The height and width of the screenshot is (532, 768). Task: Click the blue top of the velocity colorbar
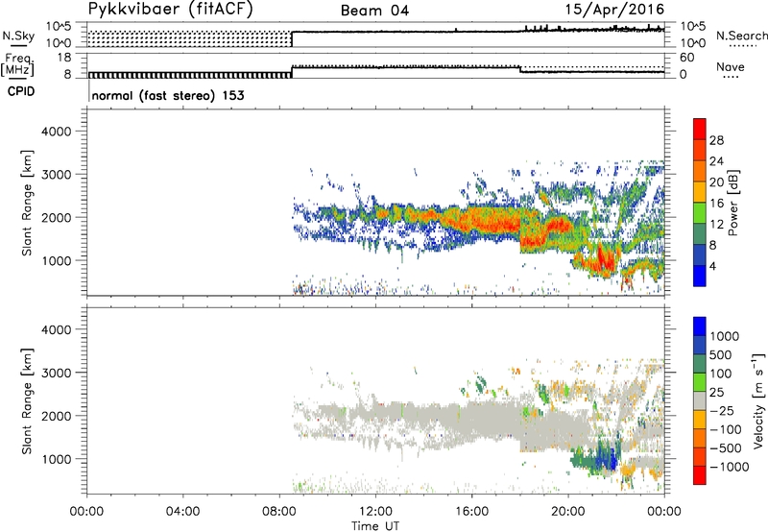coord(700,326)
